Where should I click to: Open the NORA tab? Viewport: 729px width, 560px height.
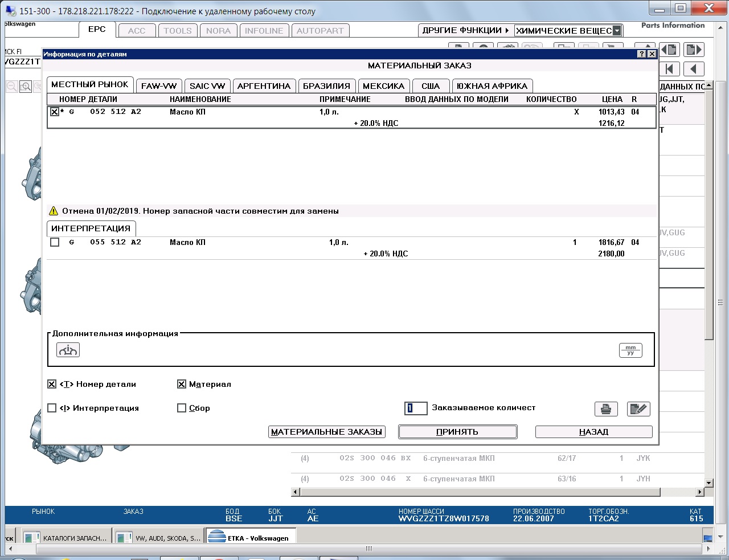[219, 31]
